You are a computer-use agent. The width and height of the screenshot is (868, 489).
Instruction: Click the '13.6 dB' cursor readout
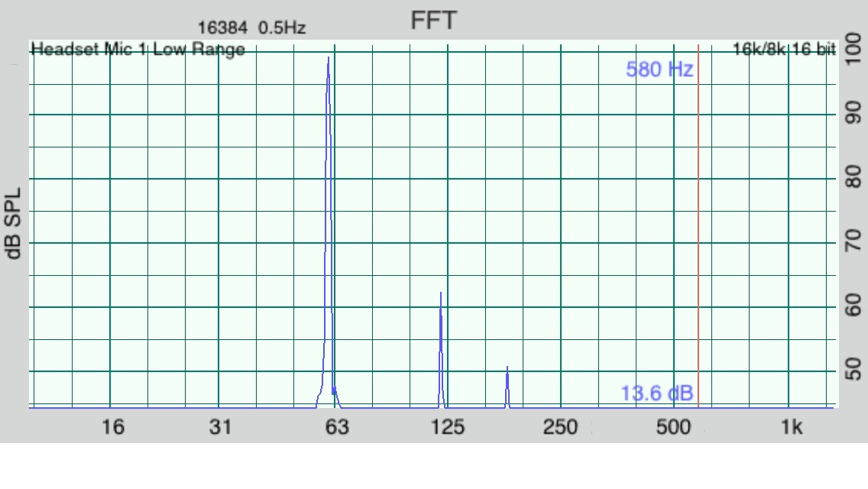point(656,393)
